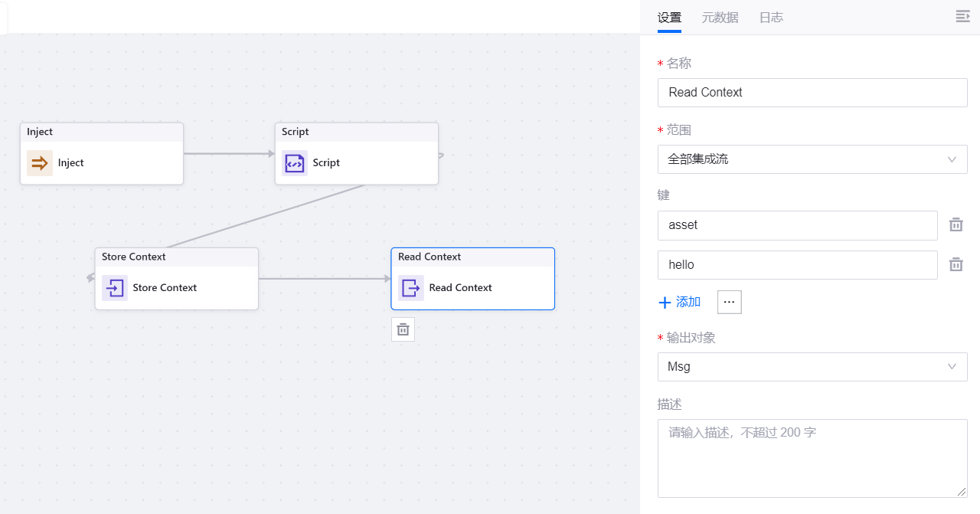
Task: Collapse the side panel using top-right icon
Action: pyautogui.click(x=962, y=17)
